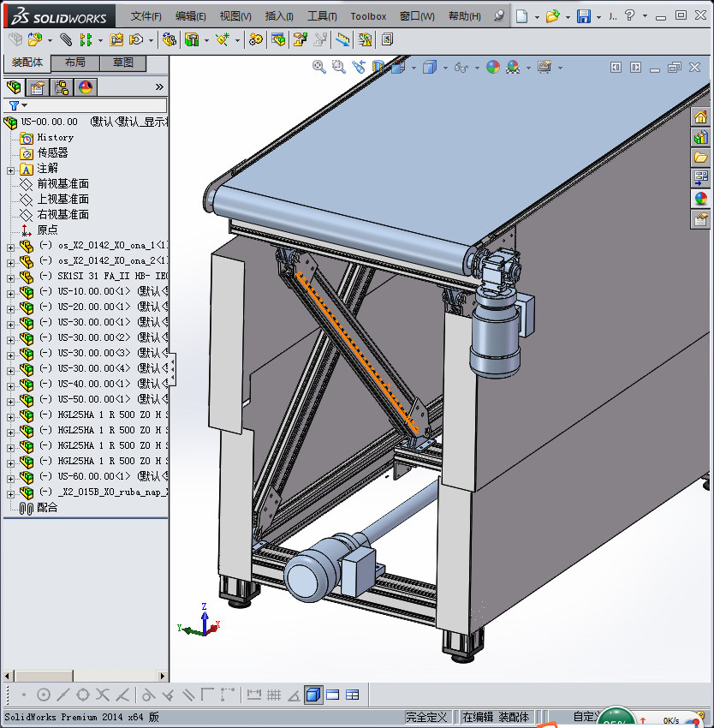714x728 pixels.
Task: Open the View Palette task pane icon
Action: tap(701, 178)
